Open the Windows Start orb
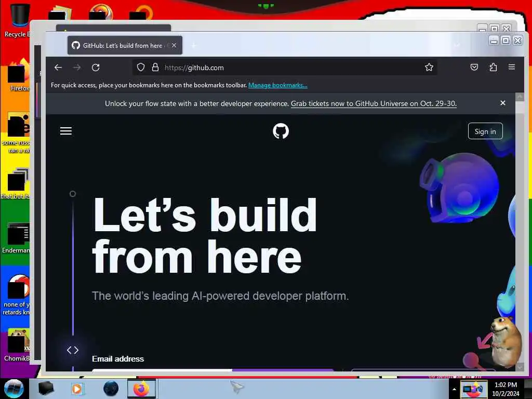 tap(14, 389)
